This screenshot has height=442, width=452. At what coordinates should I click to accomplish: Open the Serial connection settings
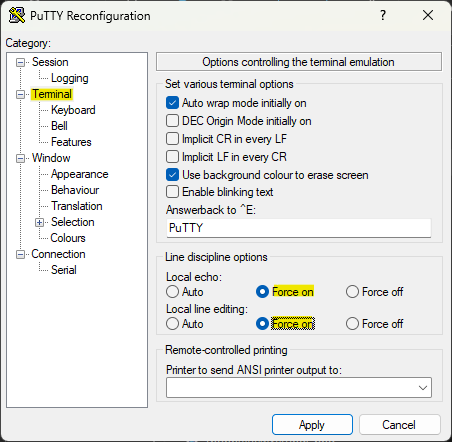point(64,270)
